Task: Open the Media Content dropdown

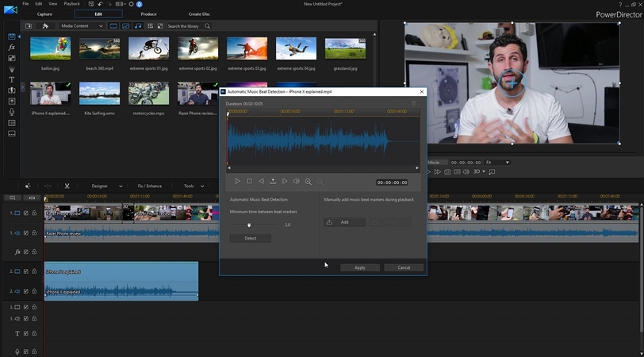Action: (x=82, y=26)
